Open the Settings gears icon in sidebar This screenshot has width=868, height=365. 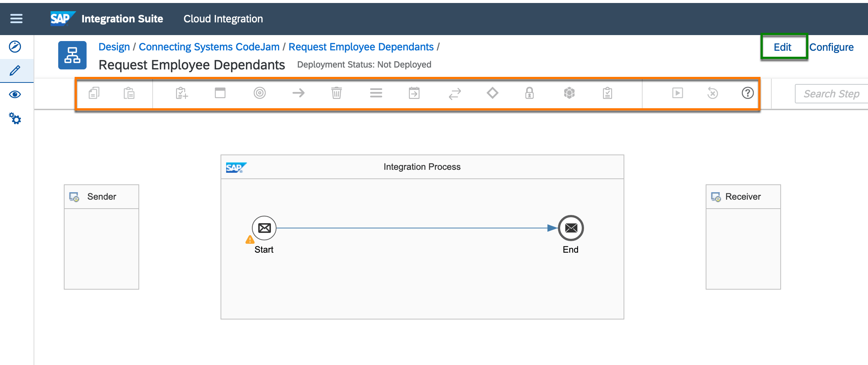[15, 119]
